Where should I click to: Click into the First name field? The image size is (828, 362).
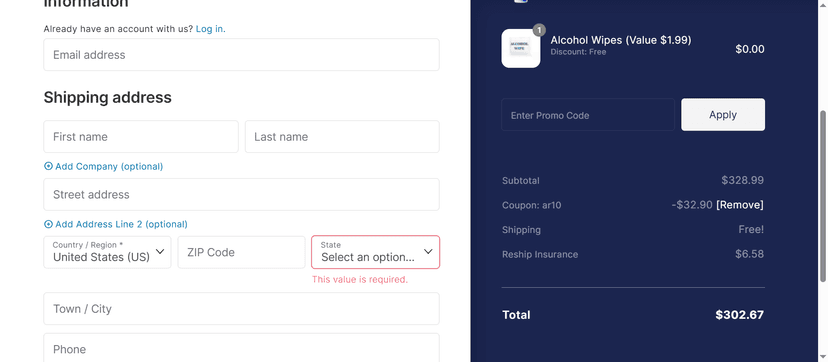pos(141,137)
